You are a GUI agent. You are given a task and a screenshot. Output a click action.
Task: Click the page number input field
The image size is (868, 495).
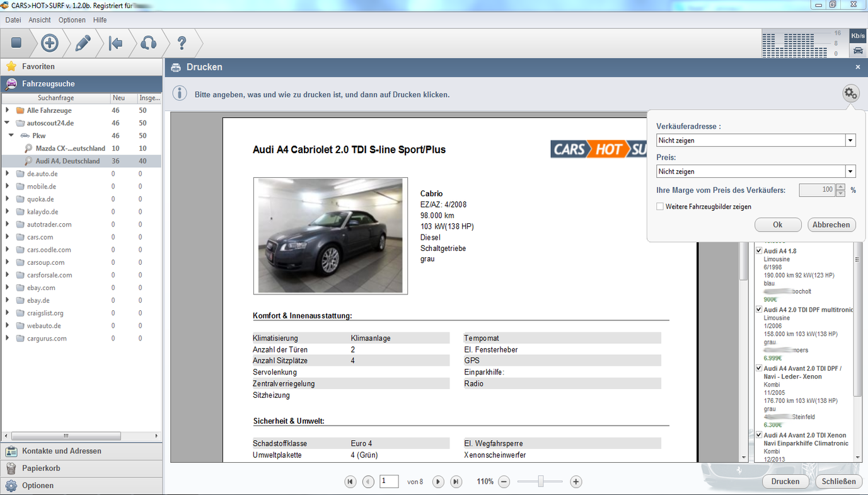click(x=389, y=482)
